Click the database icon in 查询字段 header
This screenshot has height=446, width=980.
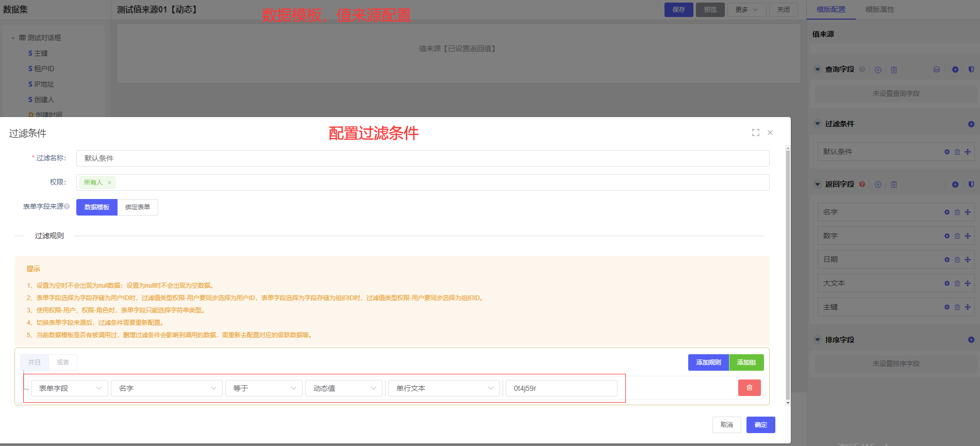[936, 70]
